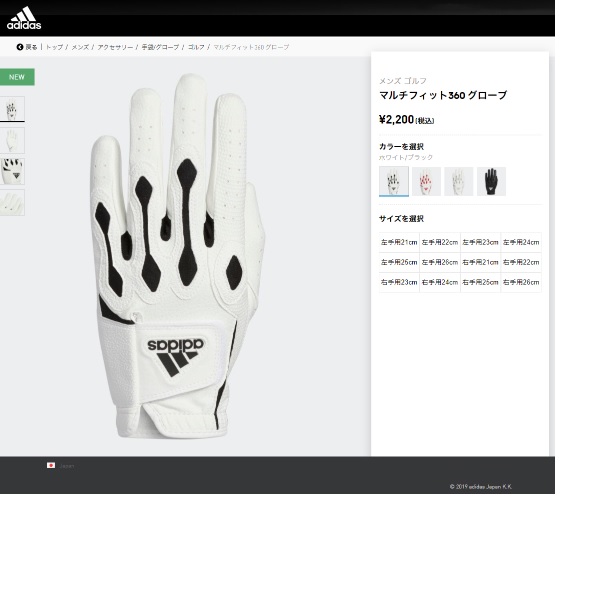Select the white/black glove color swatch
Viewport: 600px width, 600px height.
394,181
